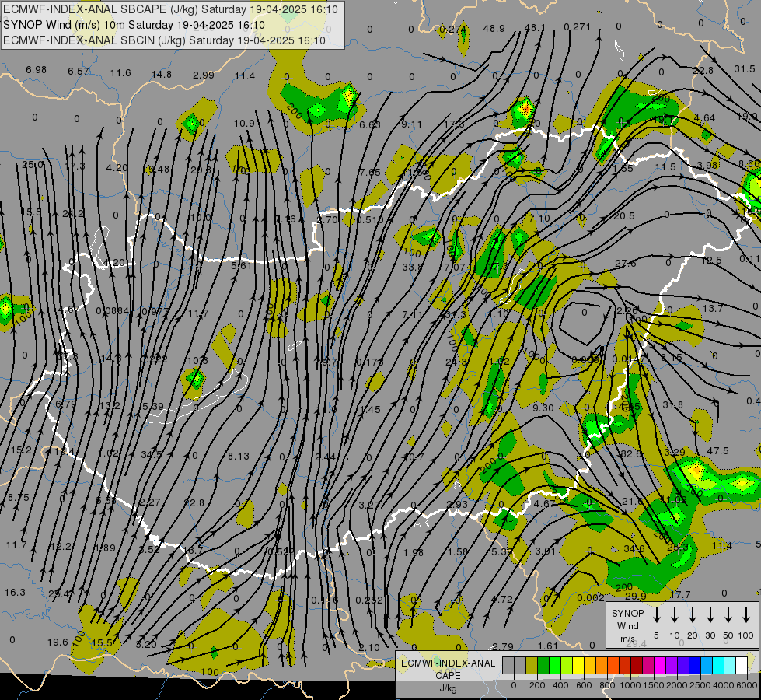The image size is (761, 700).
Task: Click the map value 0.002
Action: click(x=591, y=598)
